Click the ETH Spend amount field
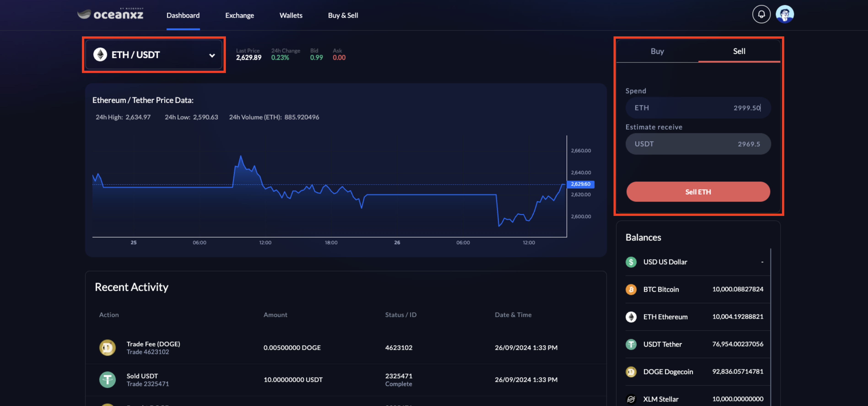The height and width of the screenshot is (406, 868). [698, 108]
